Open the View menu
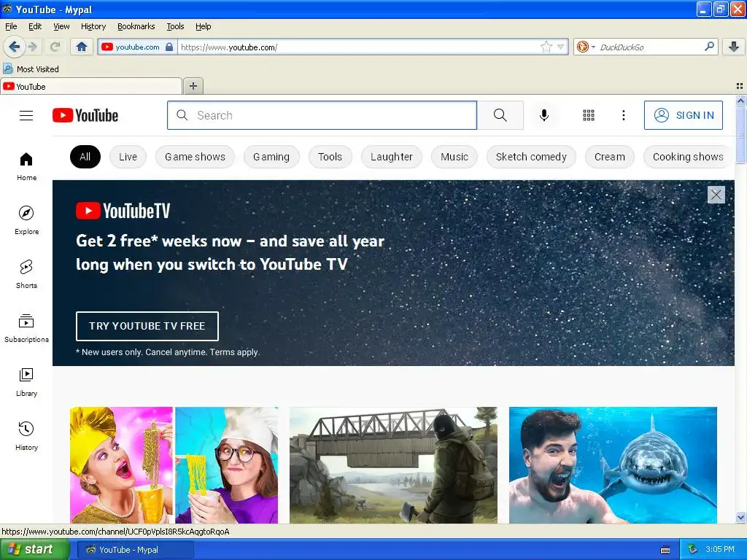747x560 pixels. click(x=61, y=26)
